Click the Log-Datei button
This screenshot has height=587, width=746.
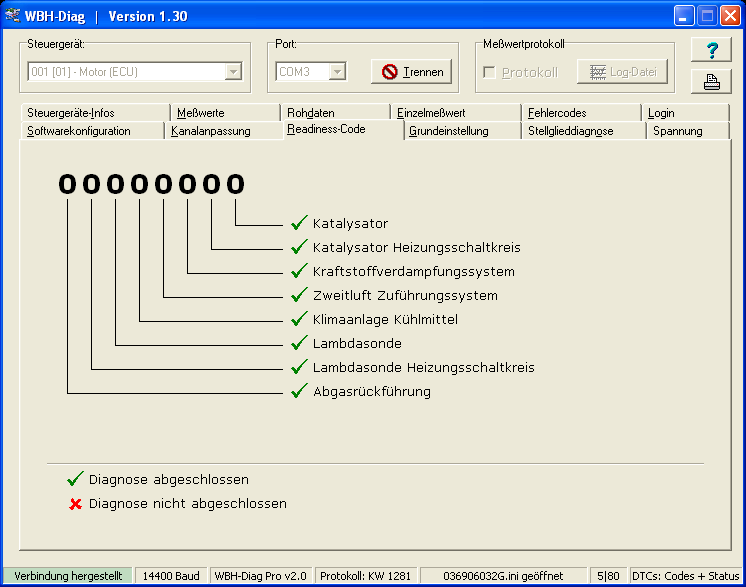[x=620, y=72]
